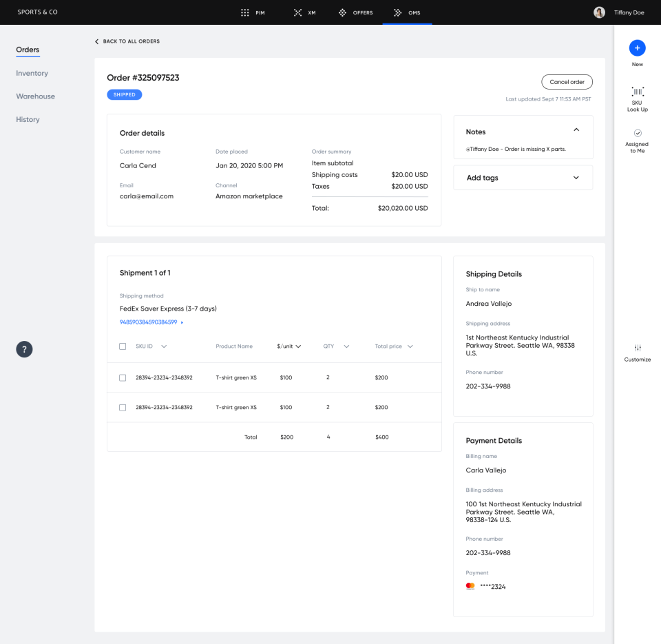Go to the Orders sidebar tab
Viewport: 661px width, 644px height.
(28, 50)
